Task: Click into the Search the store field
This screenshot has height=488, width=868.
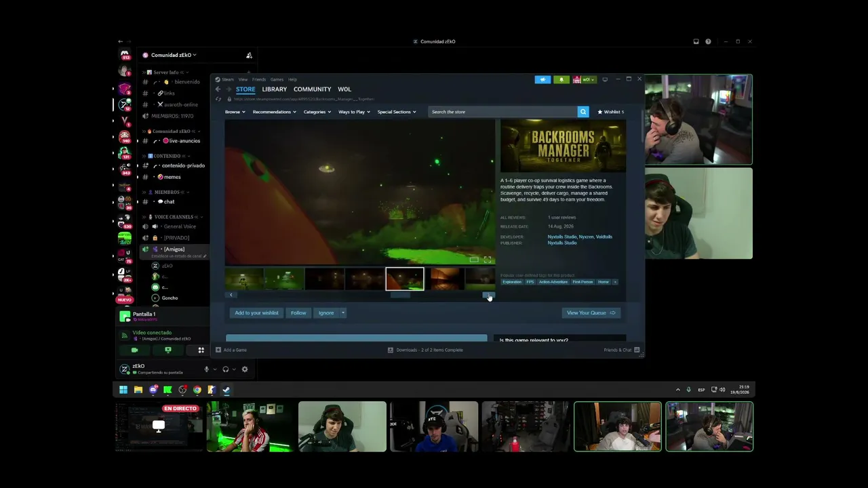Action: [x=502, y=112]
